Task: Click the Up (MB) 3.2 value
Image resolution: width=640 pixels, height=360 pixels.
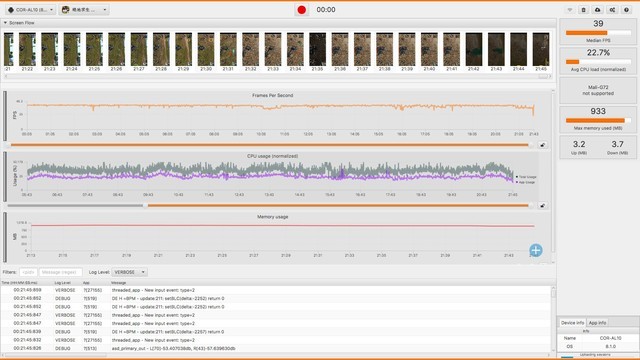Action: (579, 144)
